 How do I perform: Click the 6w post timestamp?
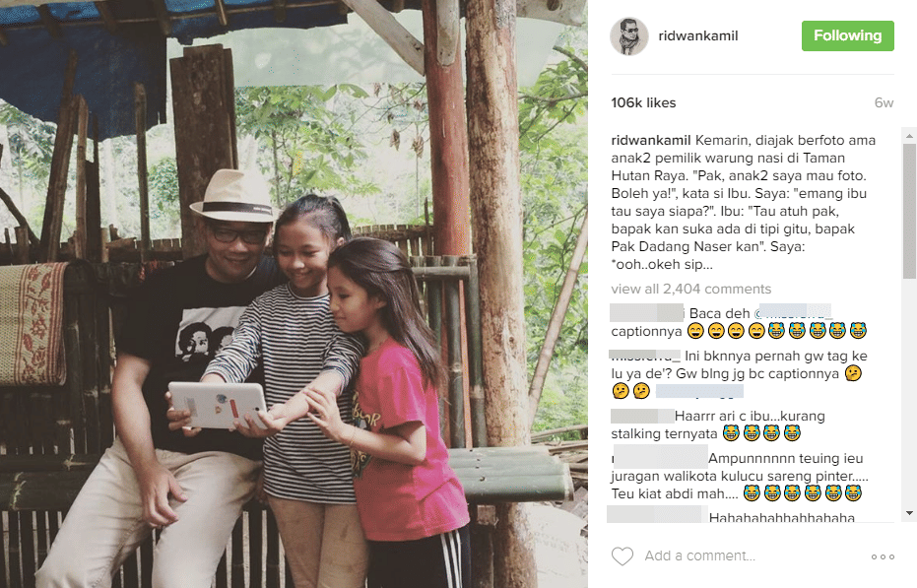click(x=884, y=103)
